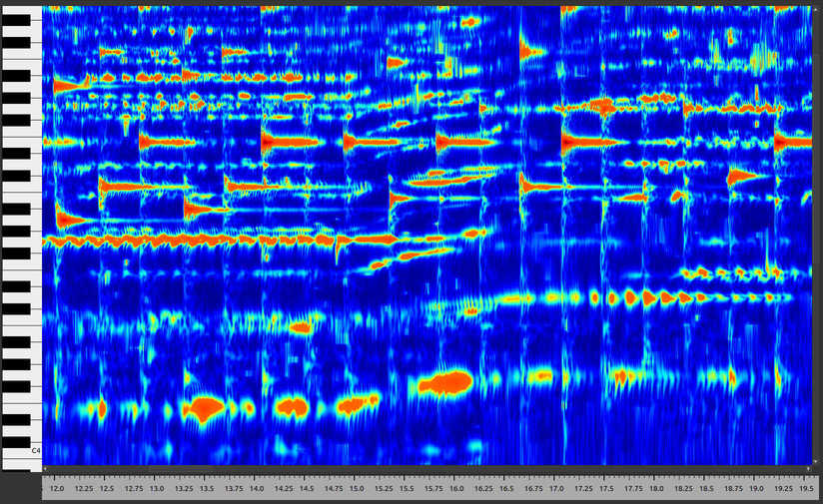Select the 13.0 second ruler mark
The image size is (823, 504).
click(x=157, y=490)
